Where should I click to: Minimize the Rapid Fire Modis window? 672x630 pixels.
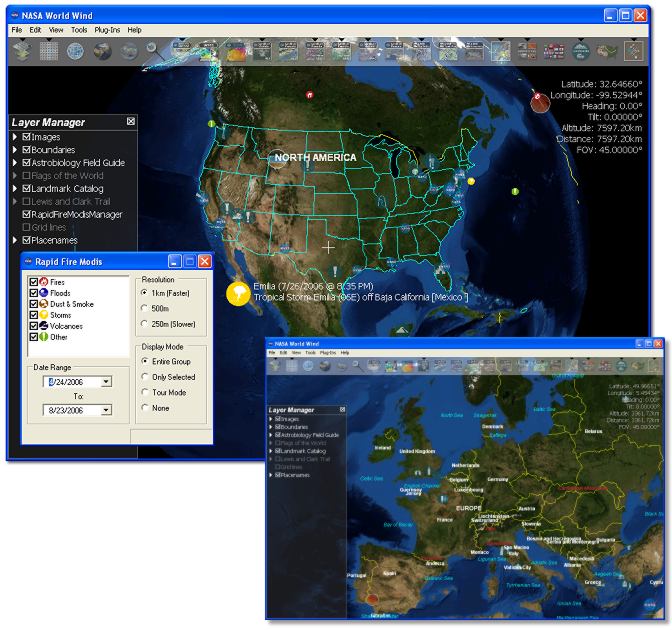tap(174, 261)
